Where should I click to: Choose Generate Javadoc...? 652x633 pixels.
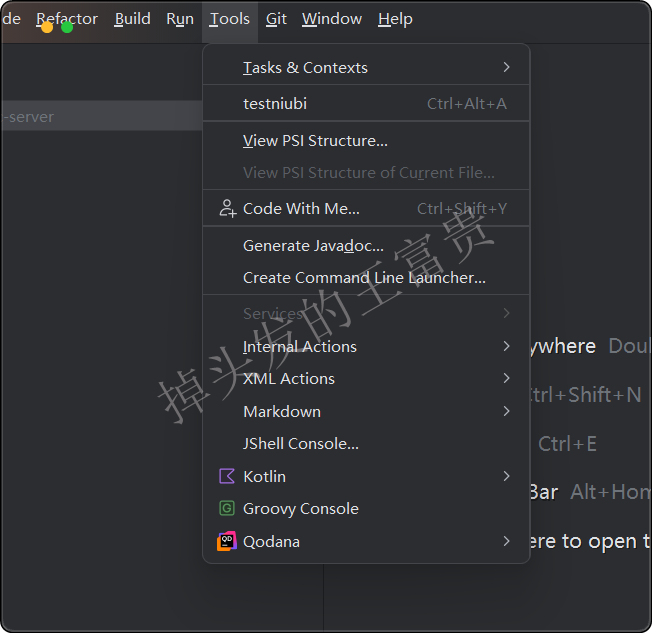(366, 245)
